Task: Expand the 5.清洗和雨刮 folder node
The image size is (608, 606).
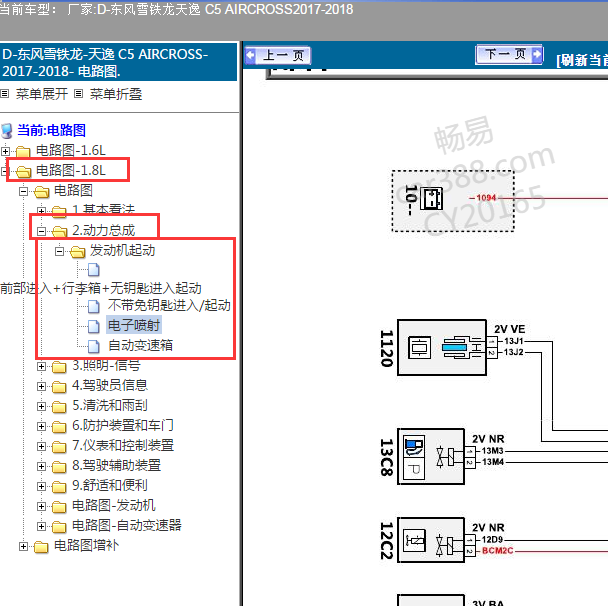Action: 41,406
